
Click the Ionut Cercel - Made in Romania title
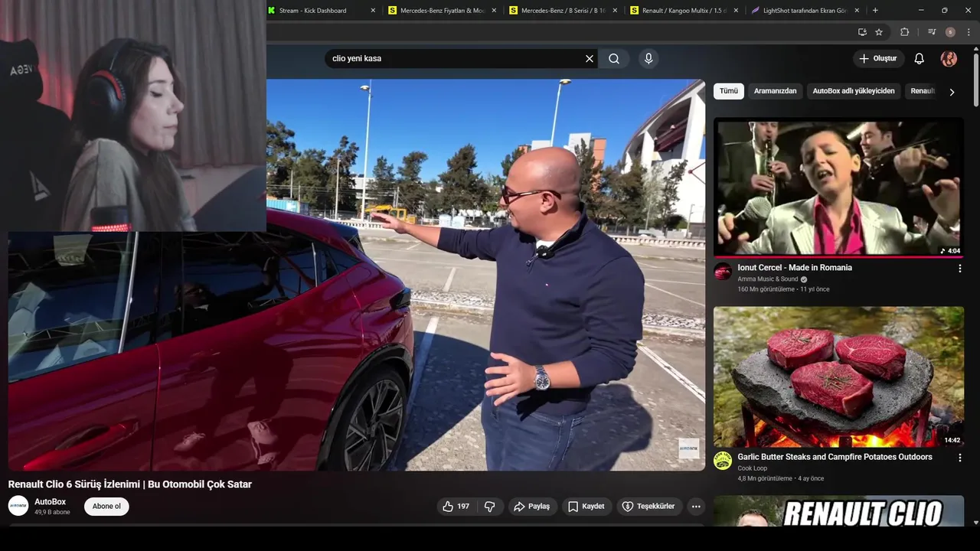[795, 268]
